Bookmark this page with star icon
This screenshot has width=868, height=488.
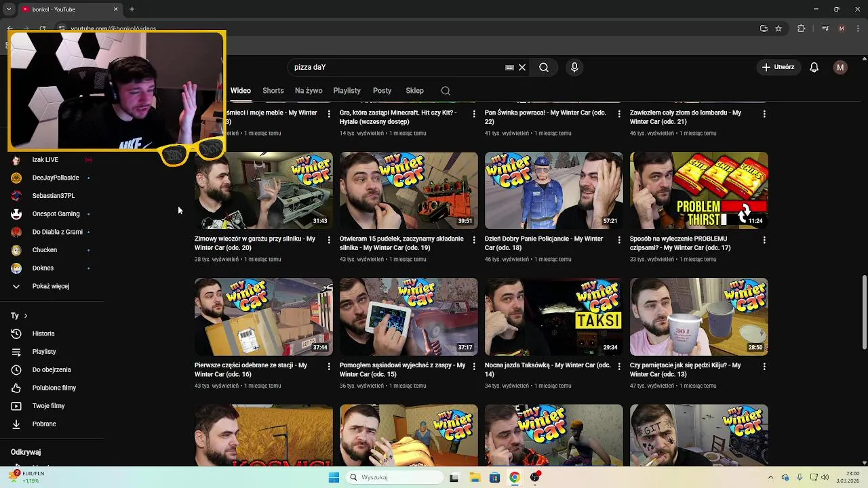point(778,28)
